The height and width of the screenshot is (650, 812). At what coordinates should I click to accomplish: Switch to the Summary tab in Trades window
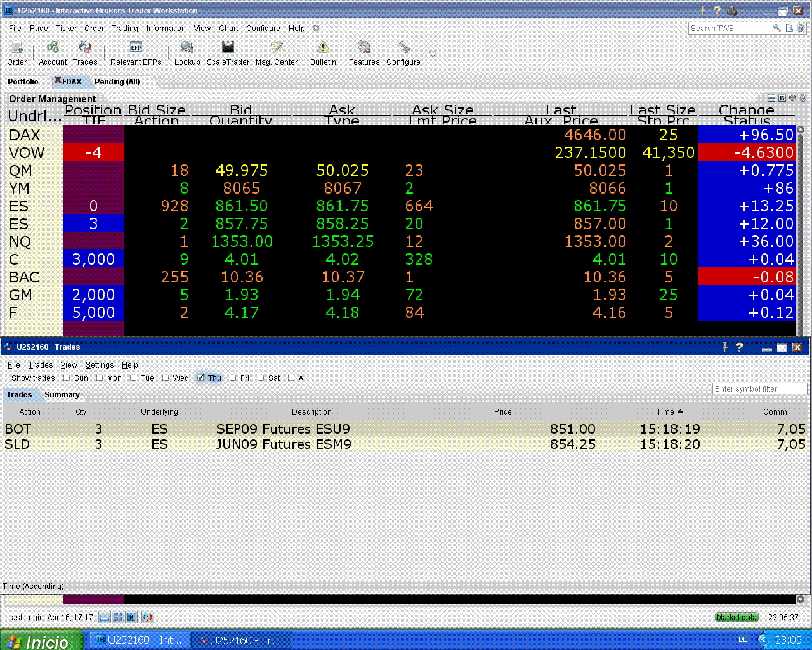pos(62,395)
